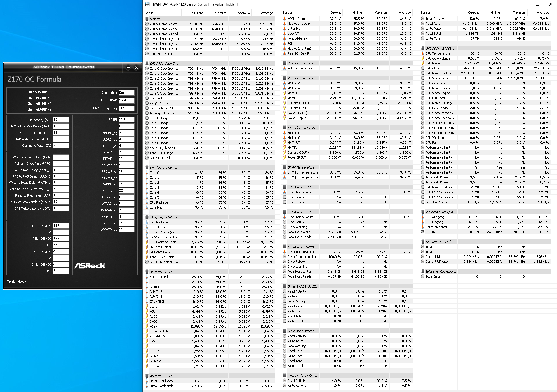Click the Drive Remaining Life icon

pos(285,257)
